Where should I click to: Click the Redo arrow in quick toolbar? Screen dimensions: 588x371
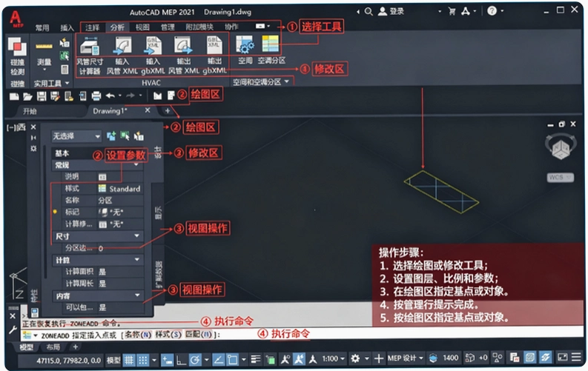pyautogui.click(x=130, y=96)
